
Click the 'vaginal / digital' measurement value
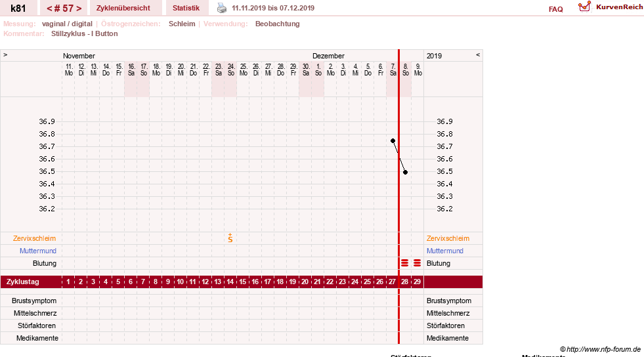coord(67,24)
